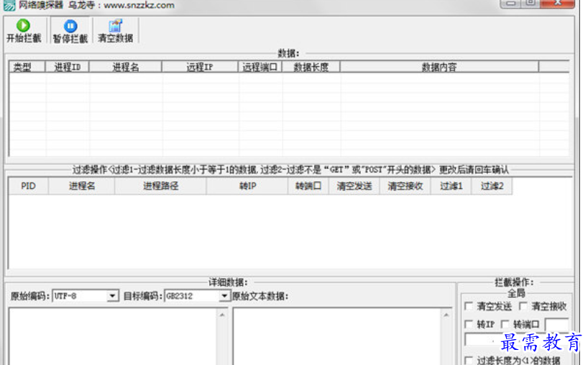Click the 过滤1 column header

[451, 186]
